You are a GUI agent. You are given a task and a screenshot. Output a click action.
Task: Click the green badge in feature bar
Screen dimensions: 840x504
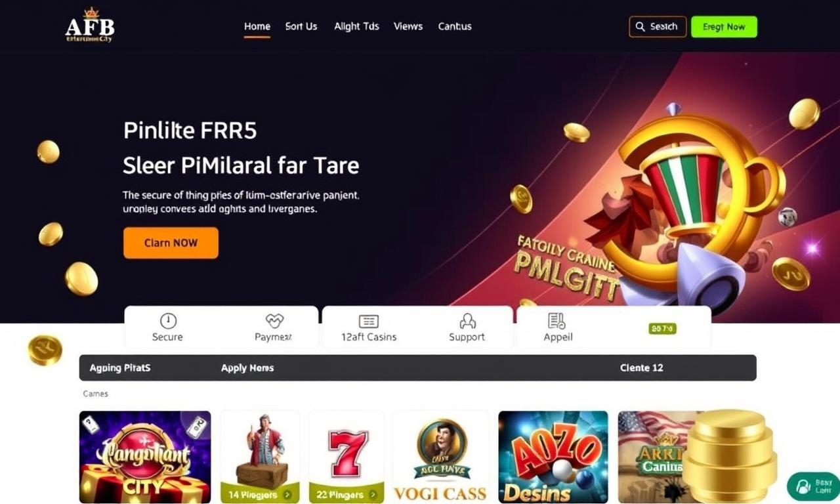point(662,328)
